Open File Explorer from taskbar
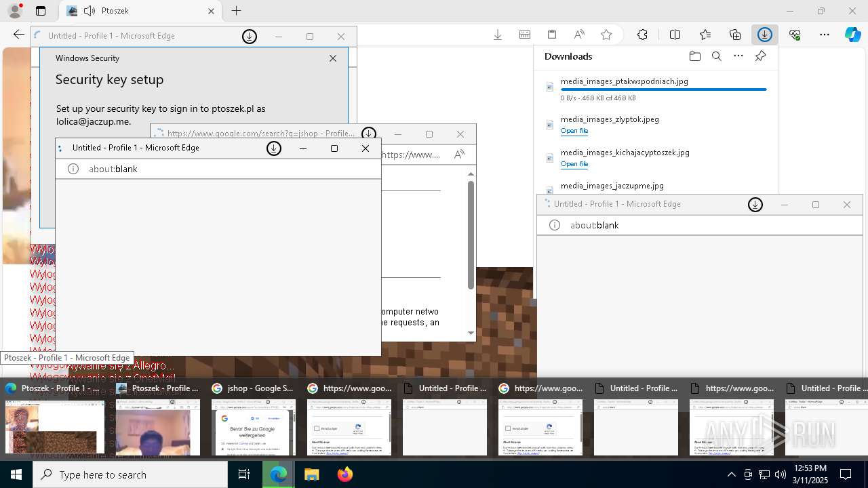This screenshot has height=488, width=868. point(311,474)
